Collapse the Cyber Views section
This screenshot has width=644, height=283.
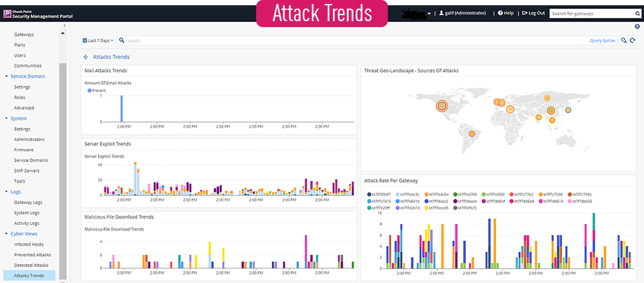point(6,234)
